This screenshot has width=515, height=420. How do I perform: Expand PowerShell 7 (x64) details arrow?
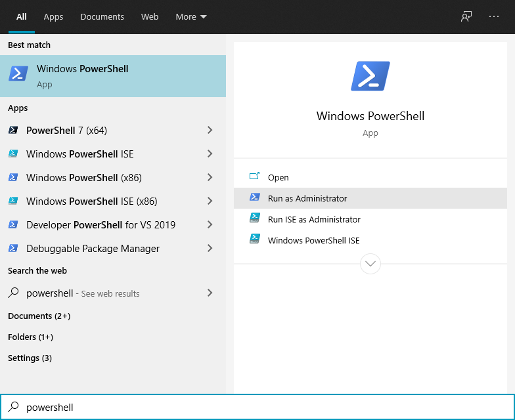click(210, 131)
